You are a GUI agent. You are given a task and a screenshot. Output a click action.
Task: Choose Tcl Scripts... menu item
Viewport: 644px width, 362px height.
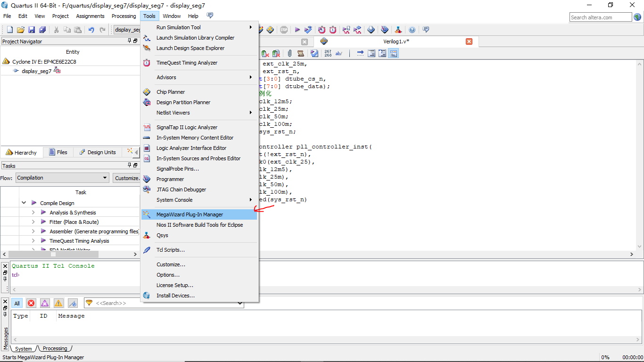click(200, 250)
